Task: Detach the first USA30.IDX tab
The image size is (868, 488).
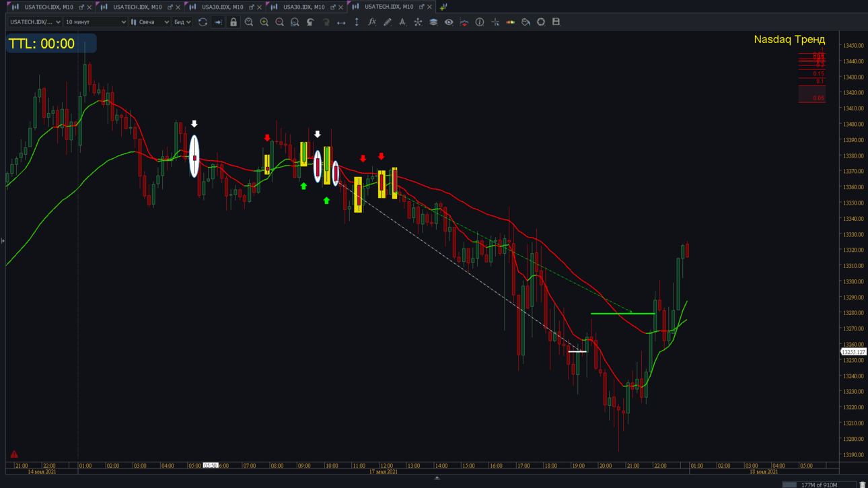Action: coord(252,7)
